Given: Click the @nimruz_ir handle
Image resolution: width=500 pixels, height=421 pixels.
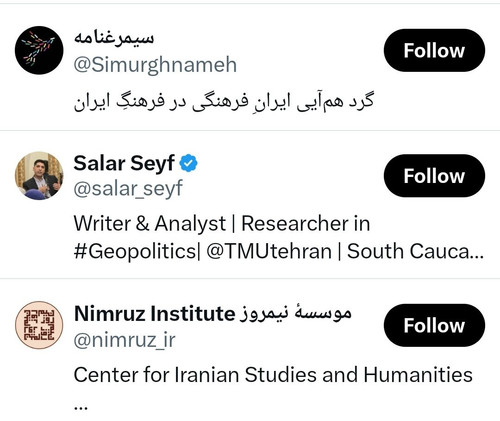Looking at the screenshot, I should (x=124, y=340).
